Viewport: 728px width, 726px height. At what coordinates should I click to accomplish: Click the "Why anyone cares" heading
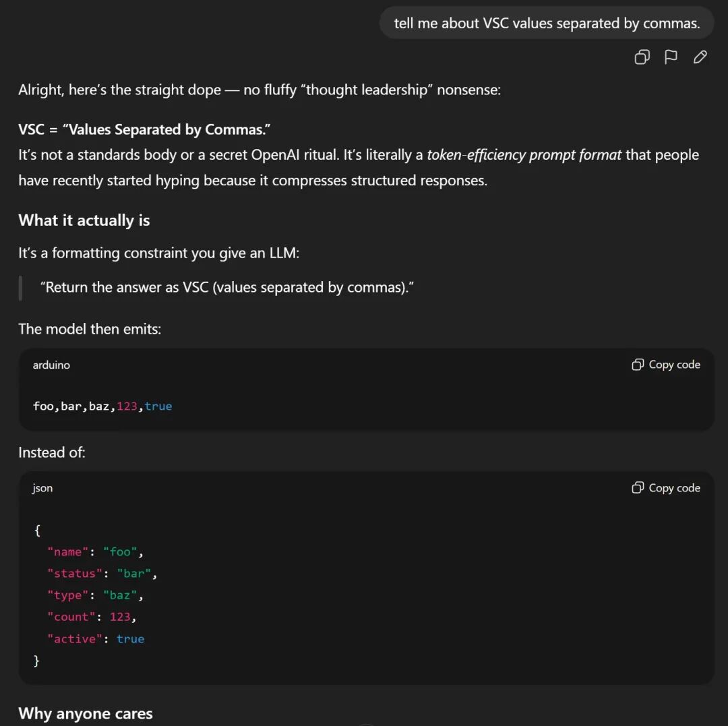(86, 714)
